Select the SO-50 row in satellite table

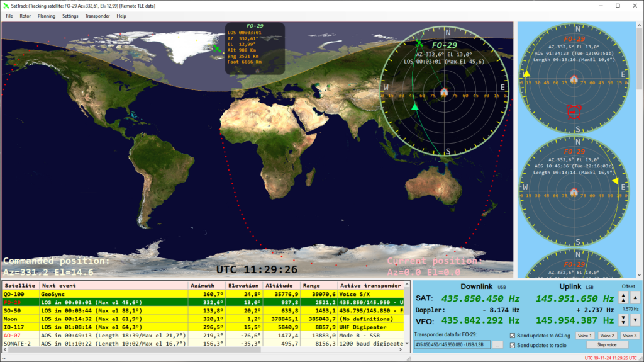pos(203,310)
